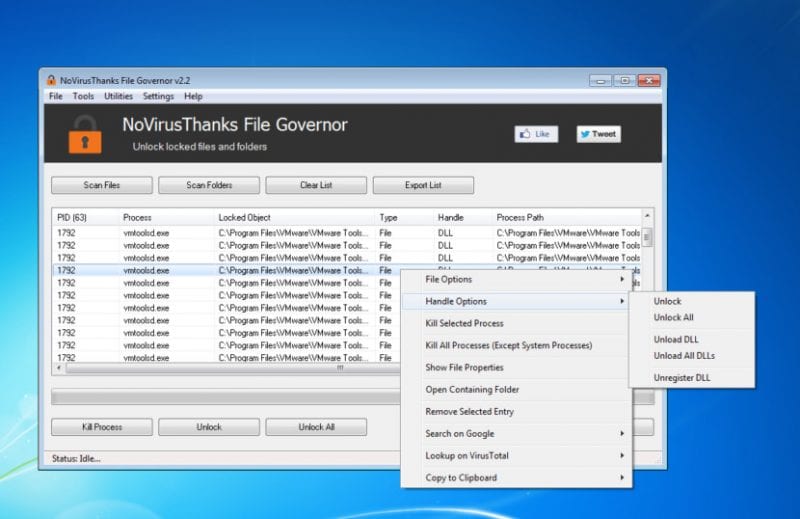
Task: Click the Twitter Tweet button
Action: (598, 134)
